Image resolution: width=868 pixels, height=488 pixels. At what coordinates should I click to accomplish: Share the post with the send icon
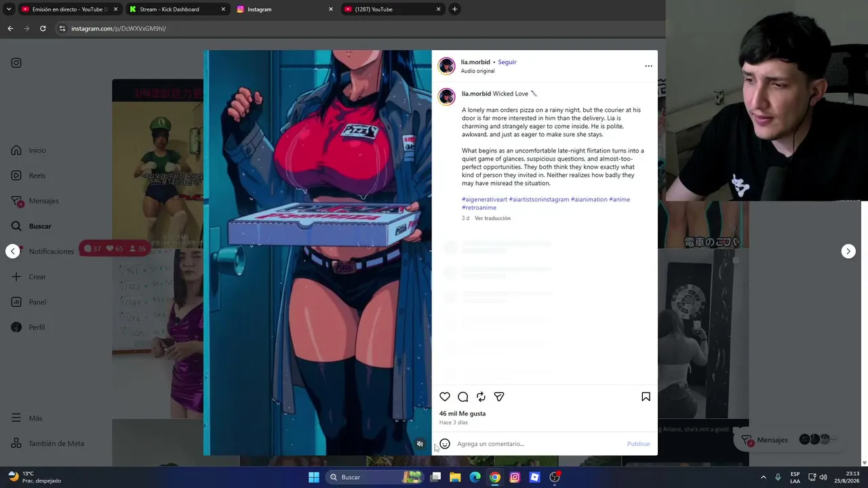tap(499, 397)
